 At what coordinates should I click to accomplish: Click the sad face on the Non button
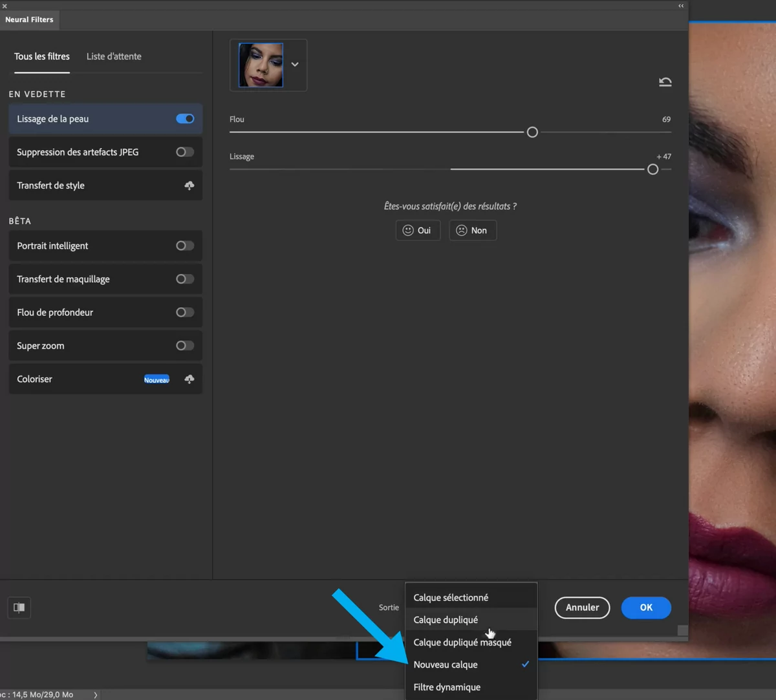click(x=462, y=231)
